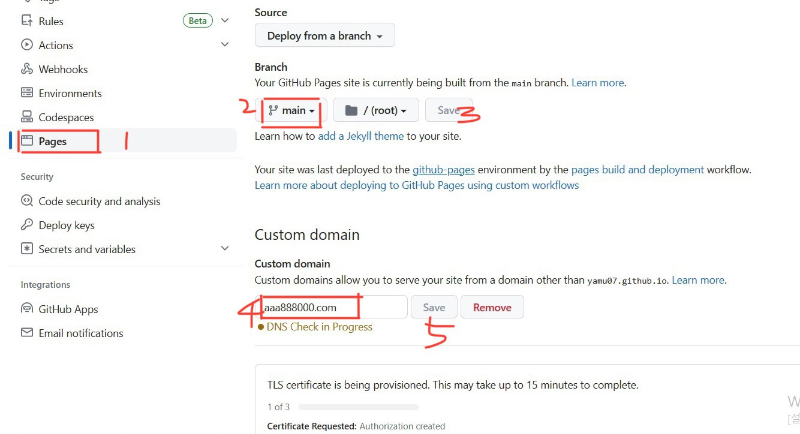Click the Rules icon in sidebar
This screenshot has height=434, width=800.
(x=27, y=20)
